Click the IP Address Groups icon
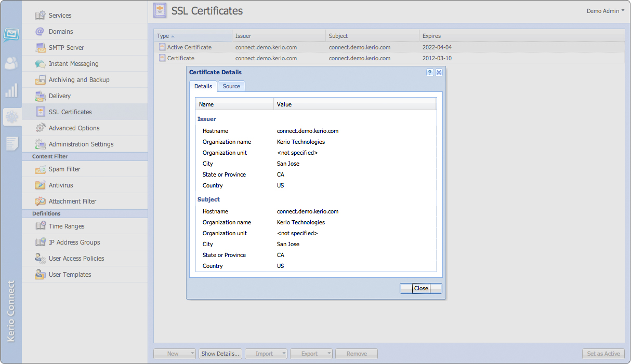 tap(40, 242)
